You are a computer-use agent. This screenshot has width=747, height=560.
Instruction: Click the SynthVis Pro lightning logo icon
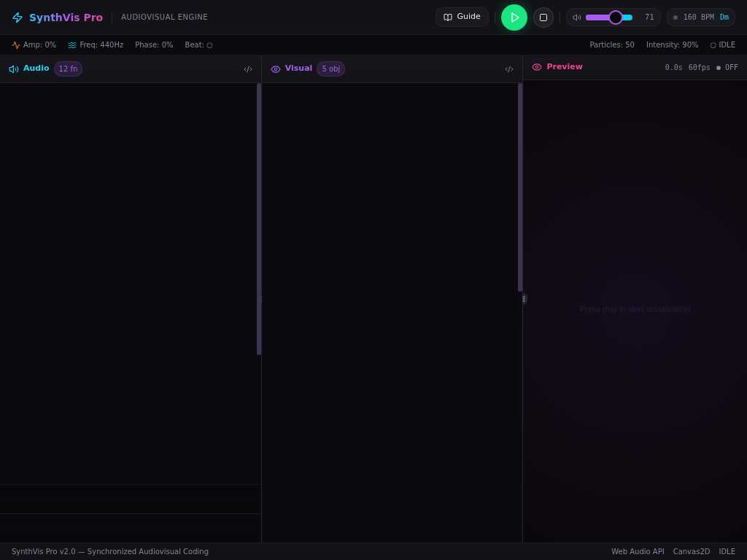point(18,17)
